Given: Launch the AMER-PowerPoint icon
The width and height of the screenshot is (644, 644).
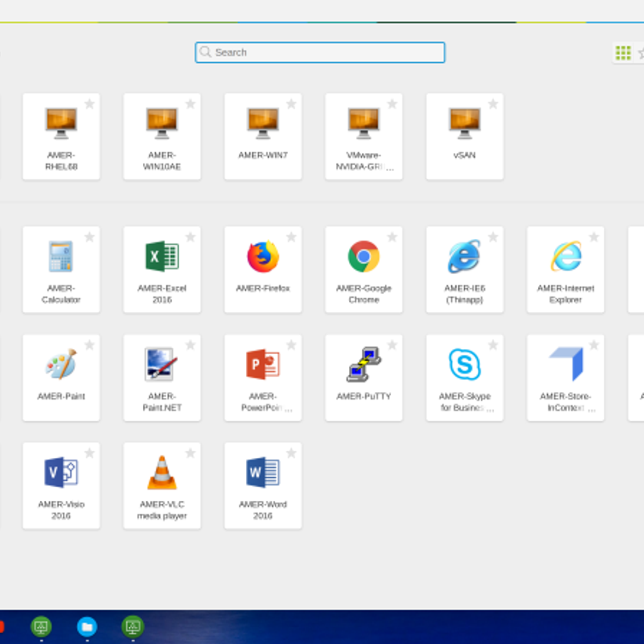Looking at the screenshot, I should tap(263, 364).
